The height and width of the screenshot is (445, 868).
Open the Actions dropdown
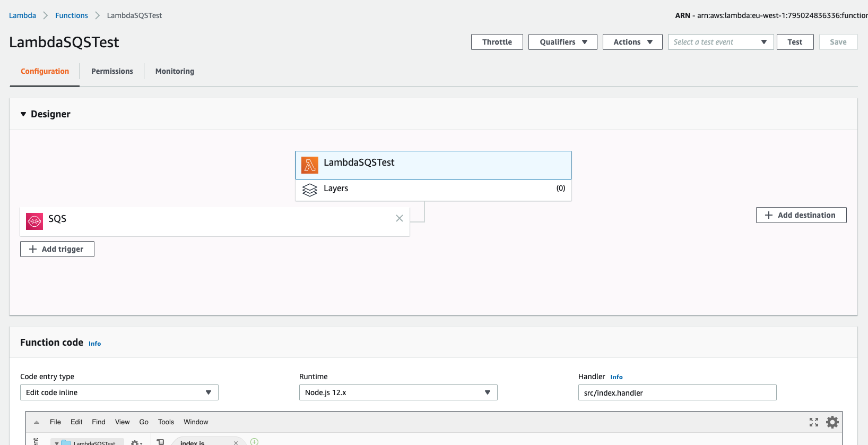632,42
